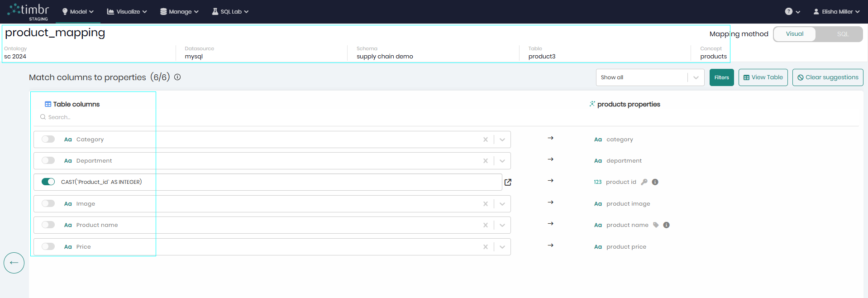Image resolution: width=868 pixels, height=298 pixels.
Task: Toggle the switch on the Price row
Action: (x=48, y=246)
